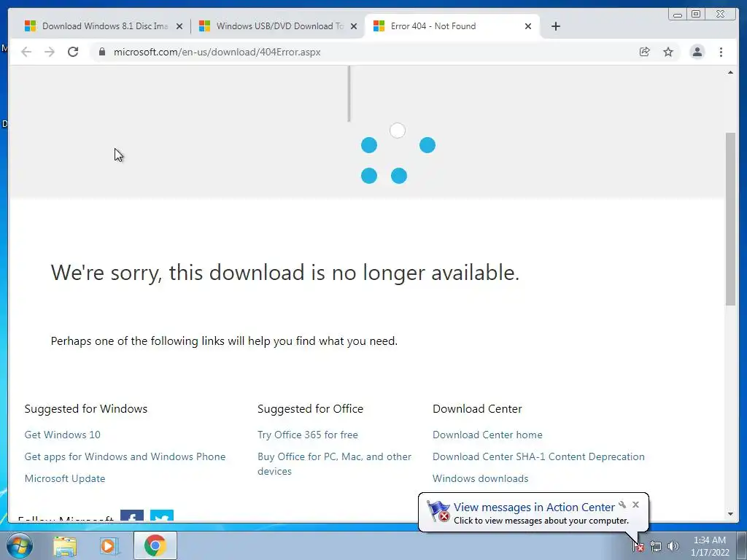Open Chrome's three-dot menu

point(721,52)
